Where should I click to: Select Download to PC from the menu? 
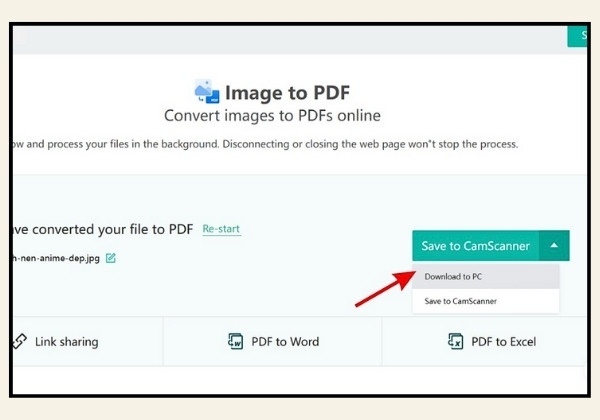click(x=486, y=277)
